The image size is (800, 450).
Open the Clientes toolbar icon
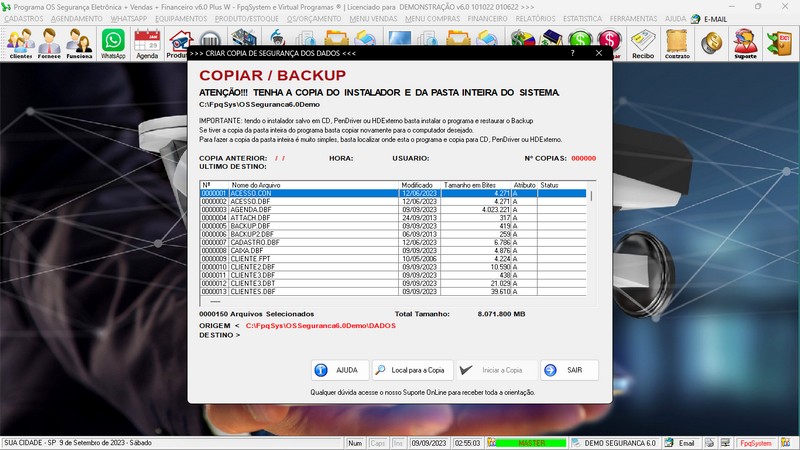click(20, 43)
